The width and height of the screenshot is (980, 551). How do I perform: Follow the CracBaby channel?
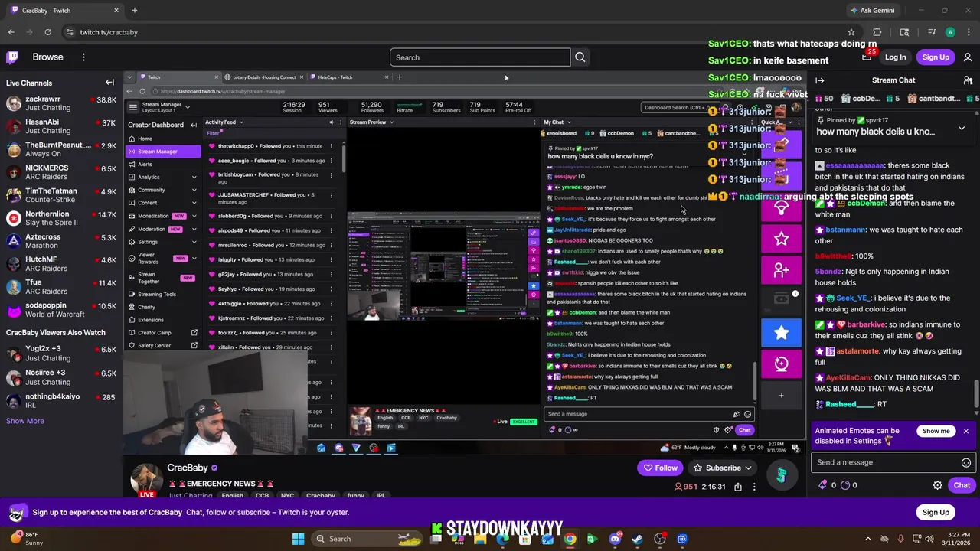click(660, 468)
